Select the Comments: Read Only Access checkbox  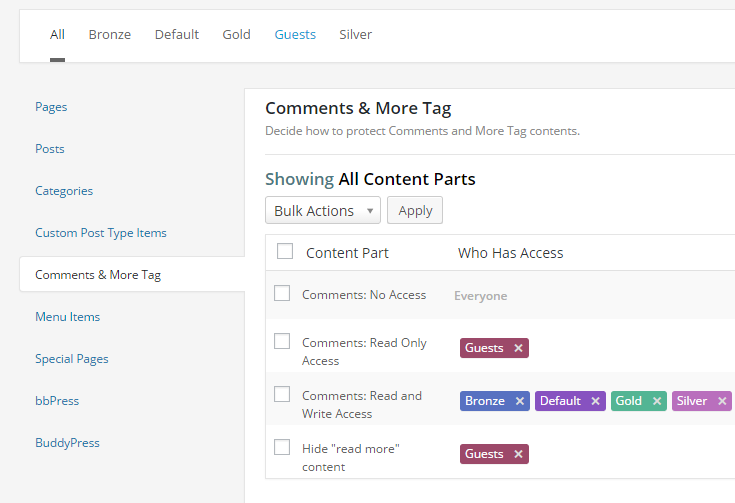tap(282, 341)
